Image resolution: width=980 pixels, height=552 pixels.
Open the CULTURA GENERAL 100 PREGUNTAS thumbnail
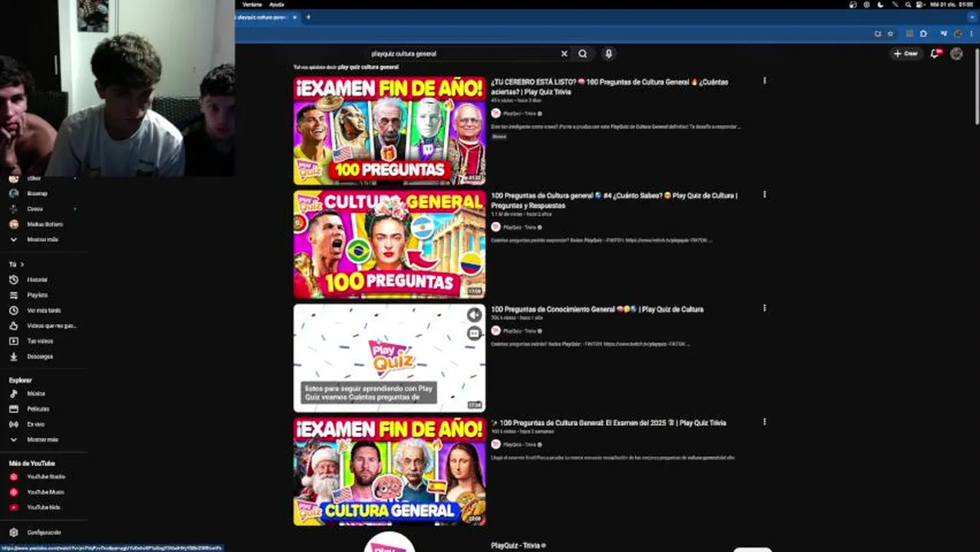[390, 244]
